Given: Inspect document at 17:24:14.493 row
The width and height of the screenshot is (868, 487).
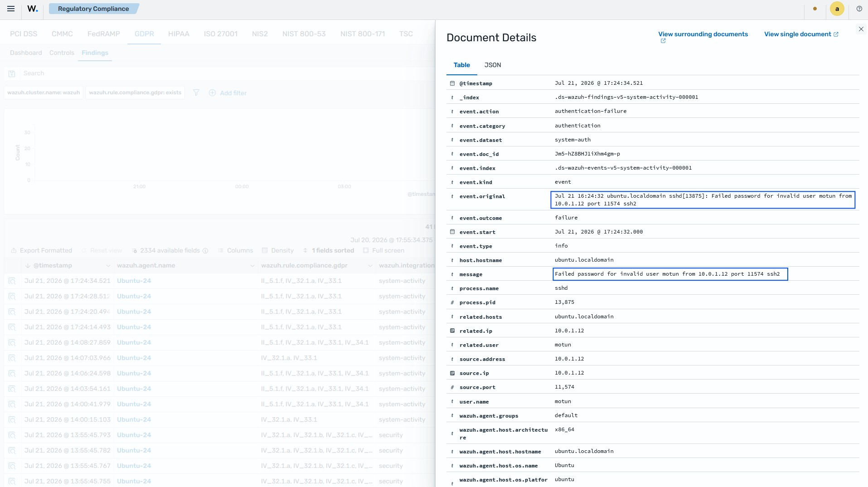Looking at the screenshot, I should pos(12,327).
